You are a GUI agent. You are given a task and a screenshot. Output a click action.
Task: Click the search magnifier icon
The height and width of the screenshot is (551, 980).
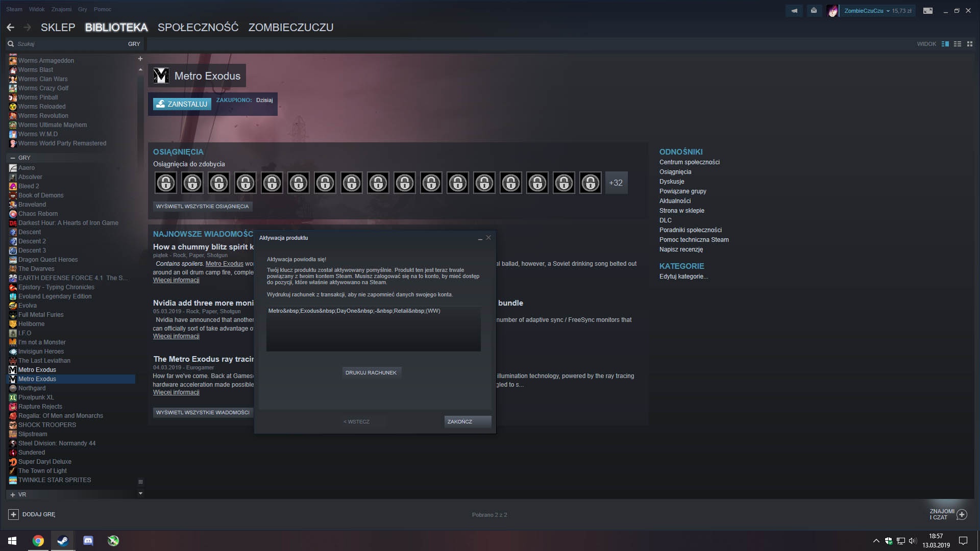[x=11, y=44]
